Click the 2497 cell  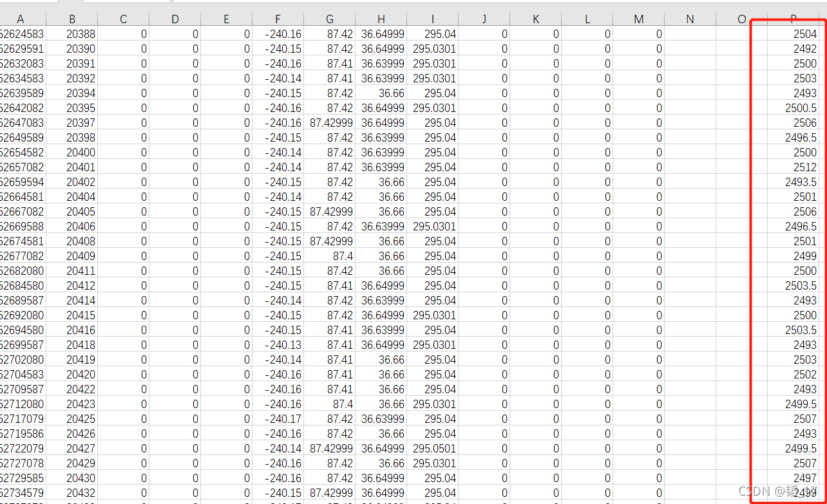point(793,478)
